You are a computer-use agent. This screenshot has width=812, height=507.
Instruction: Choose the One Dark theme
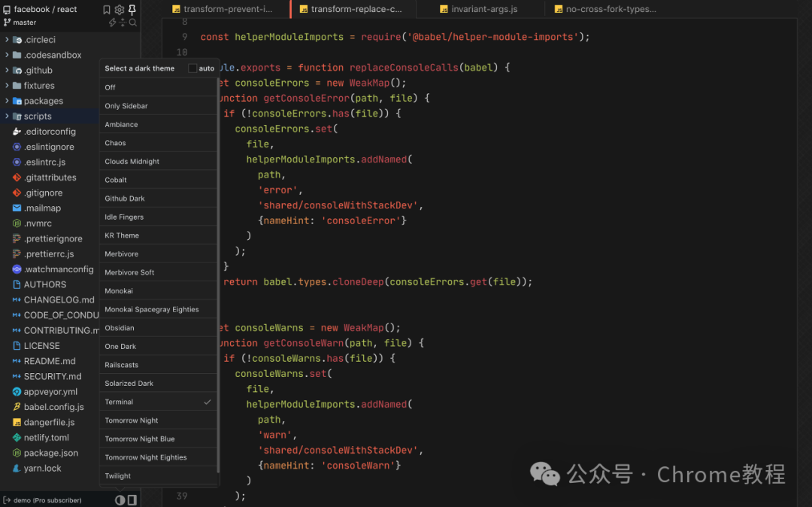coord(158,347)
